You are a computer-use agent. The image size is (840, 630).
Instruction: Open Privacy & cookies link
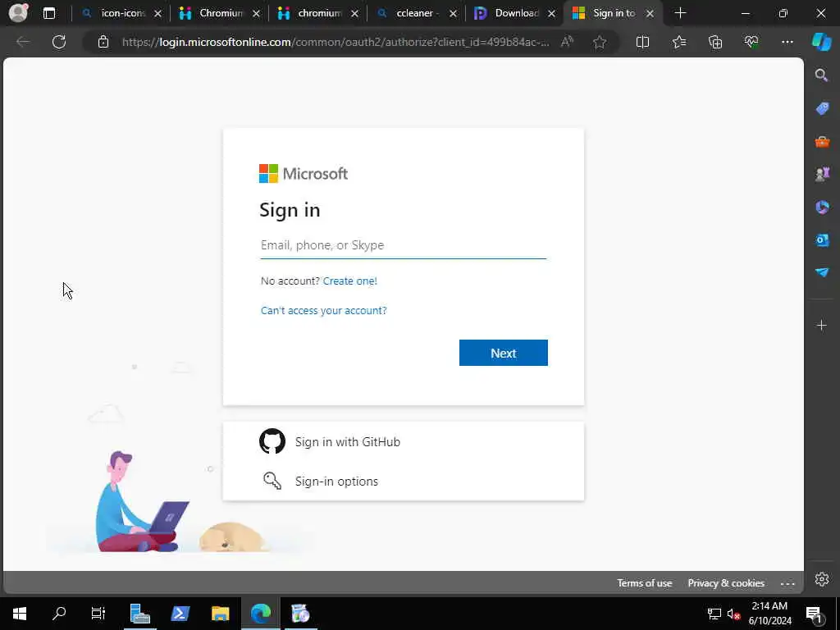click(x=726, y=583)
